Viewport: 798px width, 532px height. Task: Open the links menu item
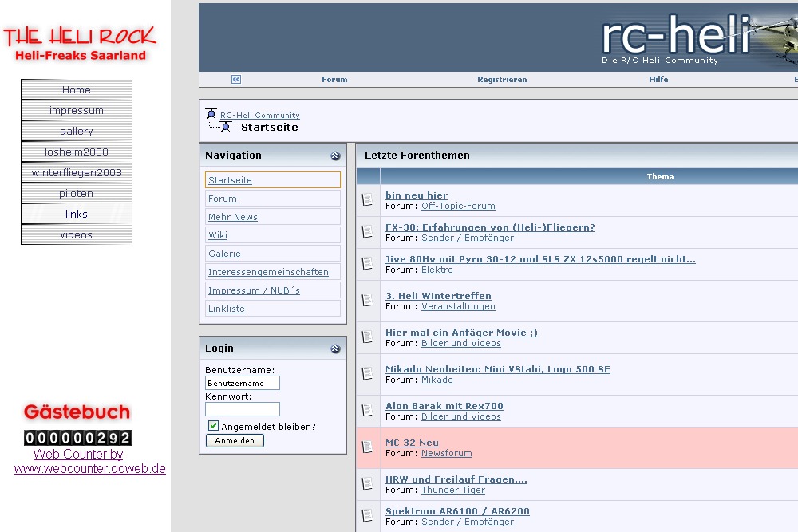[77, 214]
